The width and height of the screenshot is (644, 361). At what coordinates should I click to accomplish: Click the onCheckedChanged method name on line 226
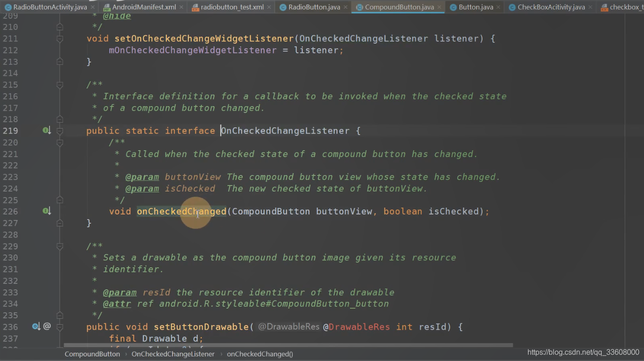click(182, 211)
